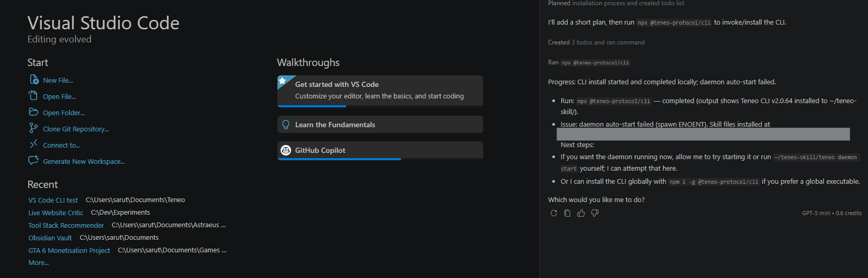Click the 'Editing evolved' subtitle
The height and width of the screenshot is (278, 868).
(59, 39)
